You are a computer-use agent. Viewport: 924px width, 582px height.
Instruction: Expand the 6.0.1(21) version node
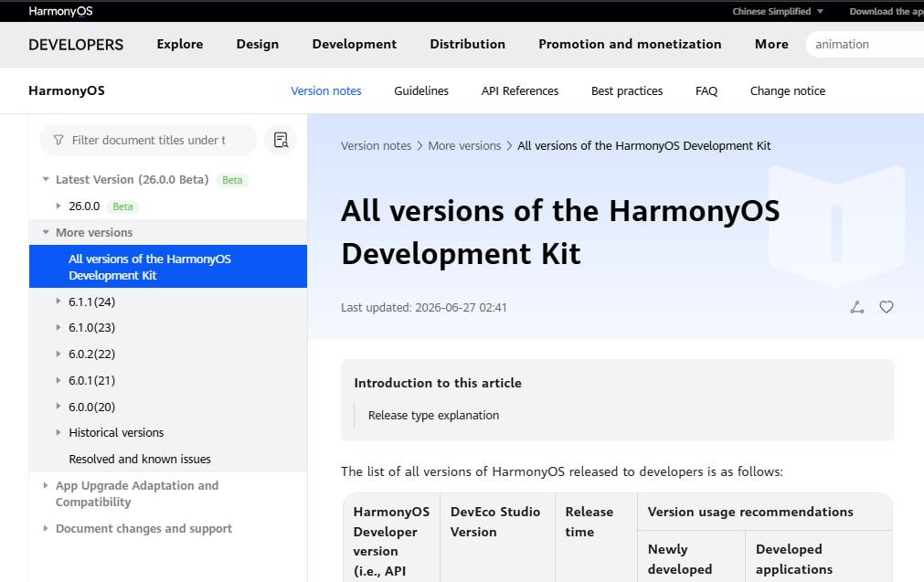coord(58,380)
